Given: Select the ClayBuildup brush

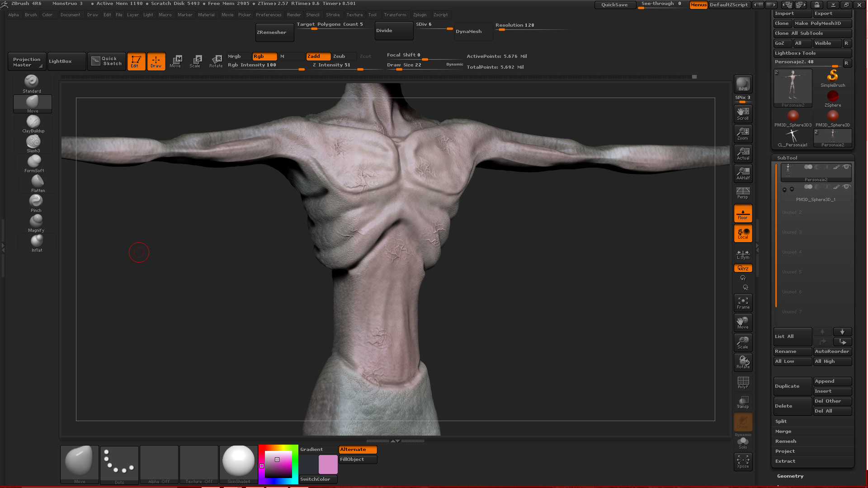Looking at the screenshot, I should (33, 122).
